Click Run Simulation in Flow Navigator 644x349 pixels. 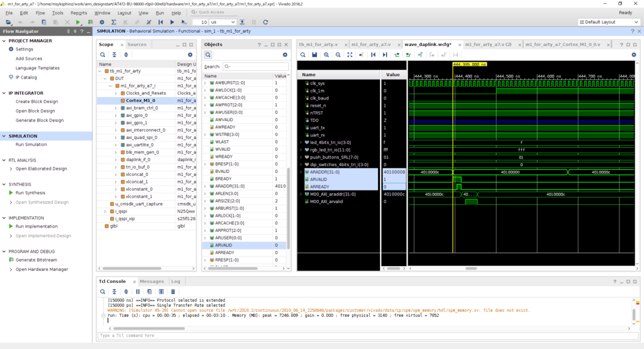(x=31, y=145)
